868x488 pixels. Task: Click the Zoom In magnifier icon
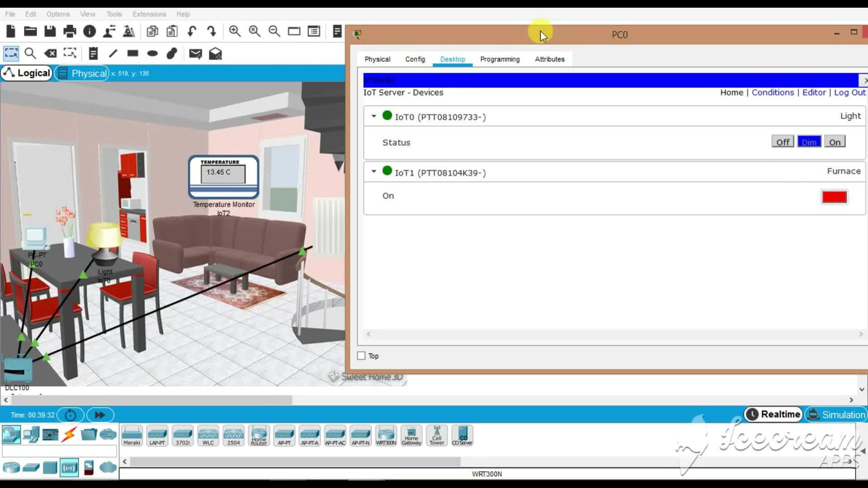235,31
